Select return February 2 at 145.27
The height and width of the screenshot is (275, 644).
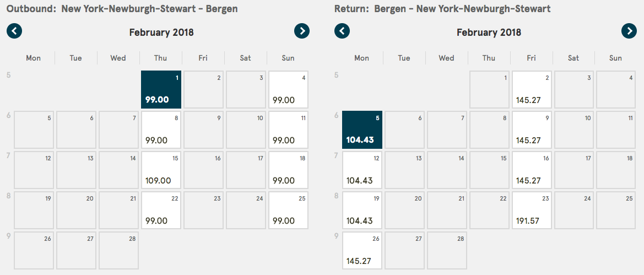531,89
